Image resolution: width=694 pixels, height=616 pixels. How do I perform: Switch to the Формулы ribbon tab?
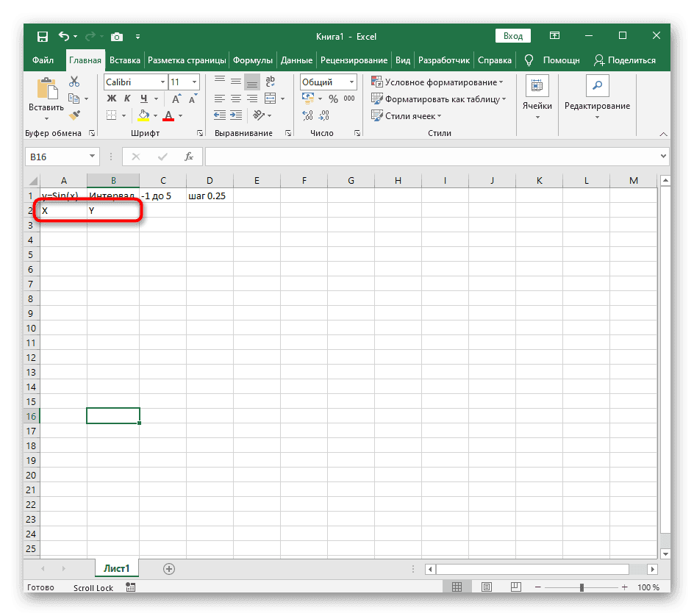pyautogui.click(x=252, y=60)
